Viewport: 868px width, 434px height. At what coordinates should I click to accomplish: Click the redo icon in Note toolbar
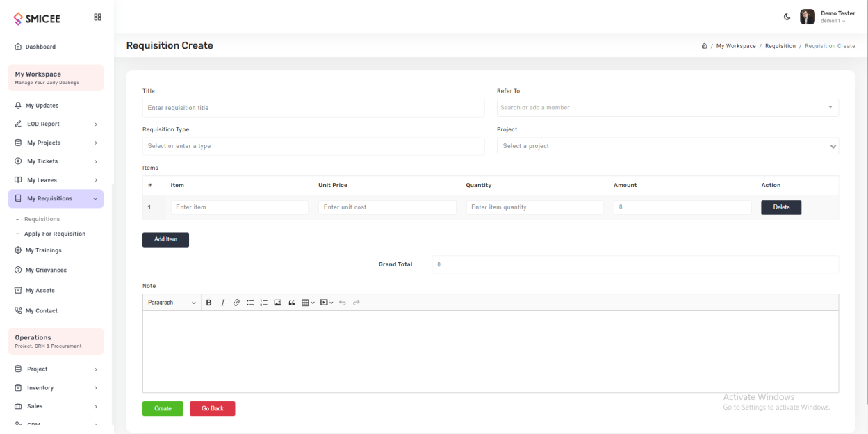click(x=357, y=303)
